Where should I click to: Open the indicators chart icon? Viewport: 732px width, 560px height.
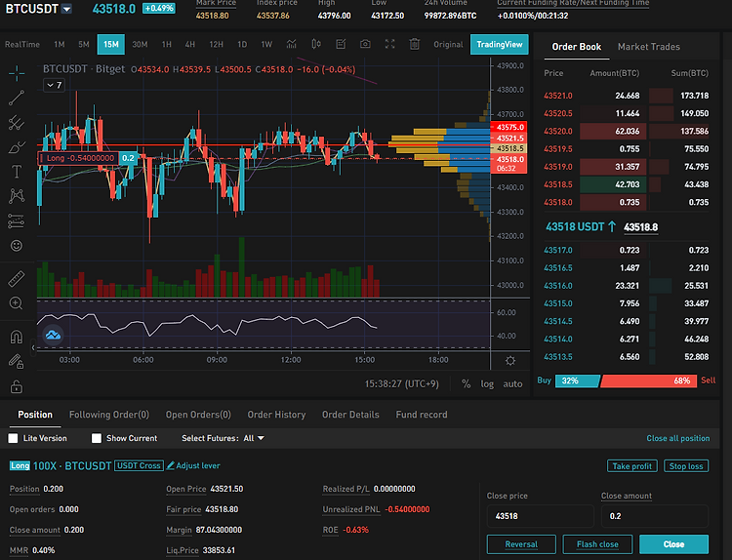point(291,44)
